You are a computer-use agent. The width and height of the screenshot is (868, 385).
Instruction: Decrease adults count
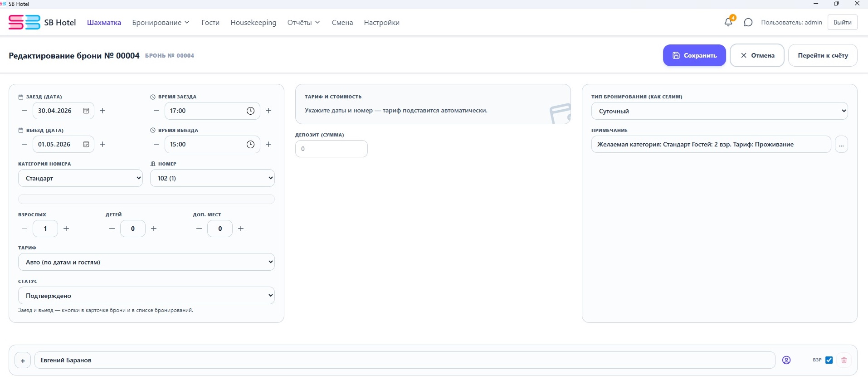coord(24,229)
